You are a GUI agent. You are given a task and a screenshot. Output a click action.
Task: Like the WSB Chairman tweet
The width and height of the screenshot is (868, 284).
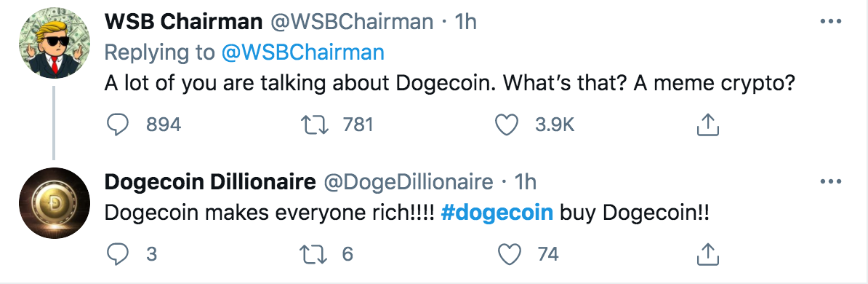pos(506,125)
